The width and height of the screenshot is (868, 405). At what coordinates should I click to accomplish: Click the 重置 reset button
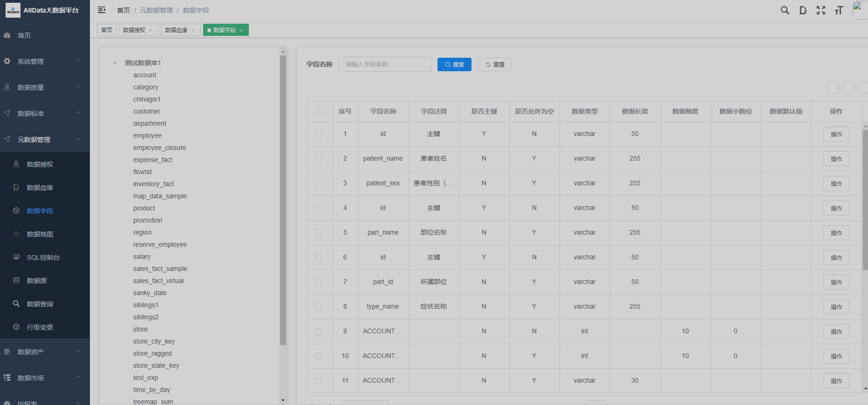click(495, 65)
